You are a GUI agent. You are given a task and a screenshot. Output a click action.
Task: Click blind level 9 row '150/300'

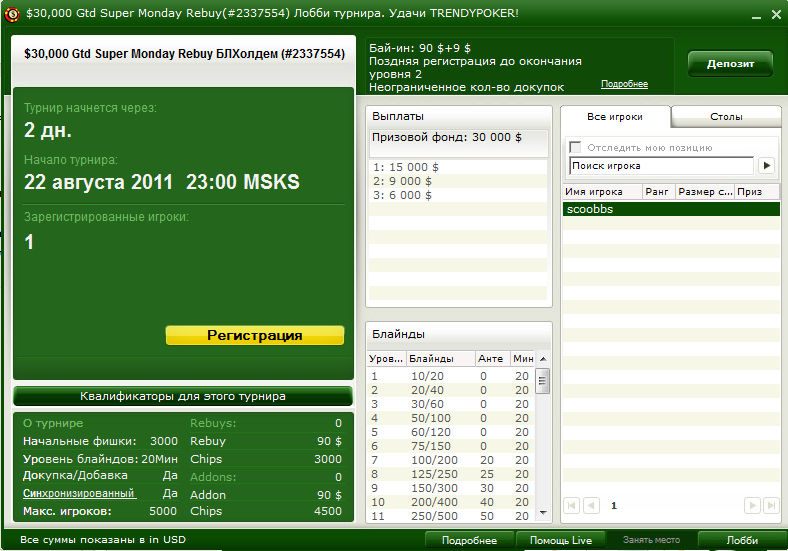451,488
